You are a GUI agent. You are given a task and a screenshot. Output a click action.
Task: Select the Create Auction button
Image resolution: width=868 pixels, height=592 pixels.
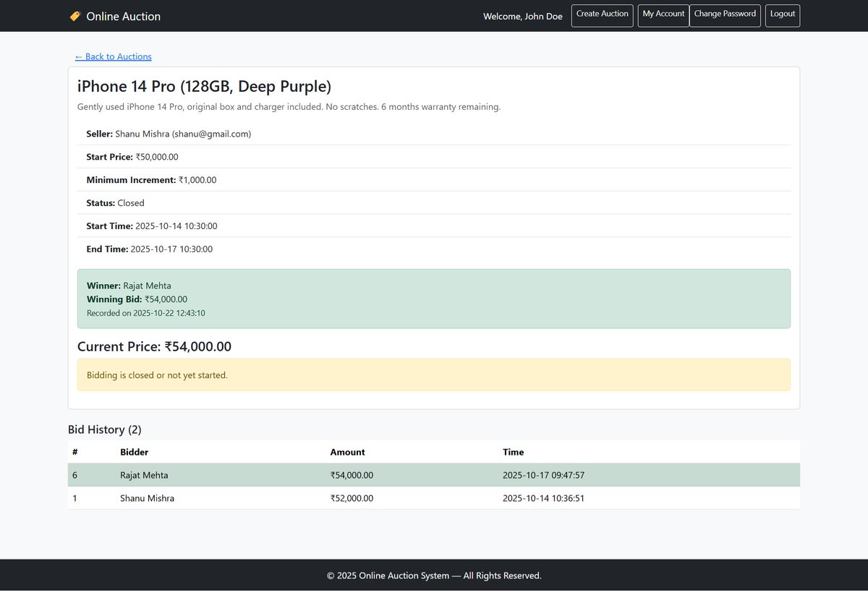click(x=602, y=15)
